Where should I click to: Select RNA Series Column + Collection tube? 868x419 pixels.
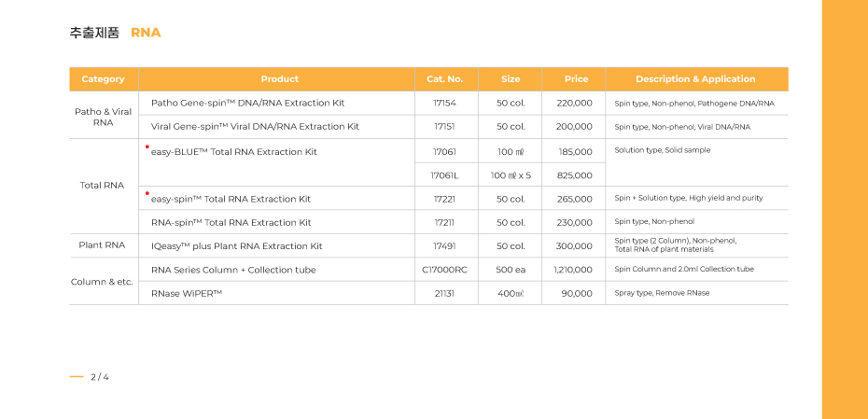click(233, 270)
